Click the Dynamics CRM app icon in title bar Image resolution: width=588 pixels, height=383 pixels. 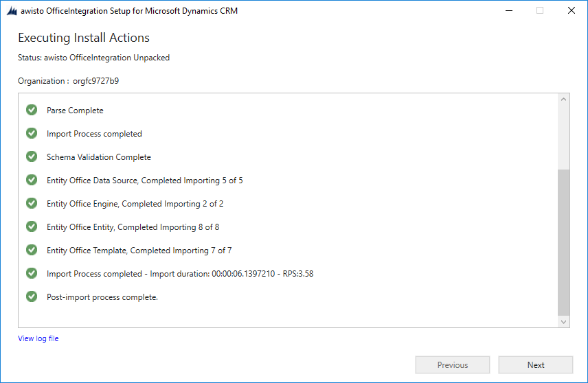pyautogui.click(x=12, y=11)
